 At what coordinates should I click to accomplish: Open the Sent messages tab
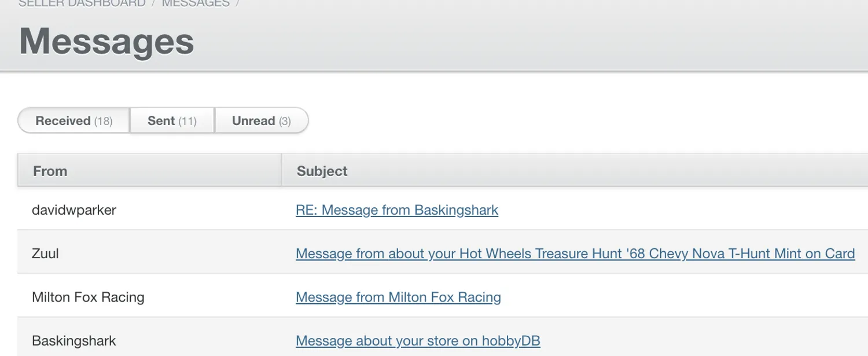tap(172, 121)
